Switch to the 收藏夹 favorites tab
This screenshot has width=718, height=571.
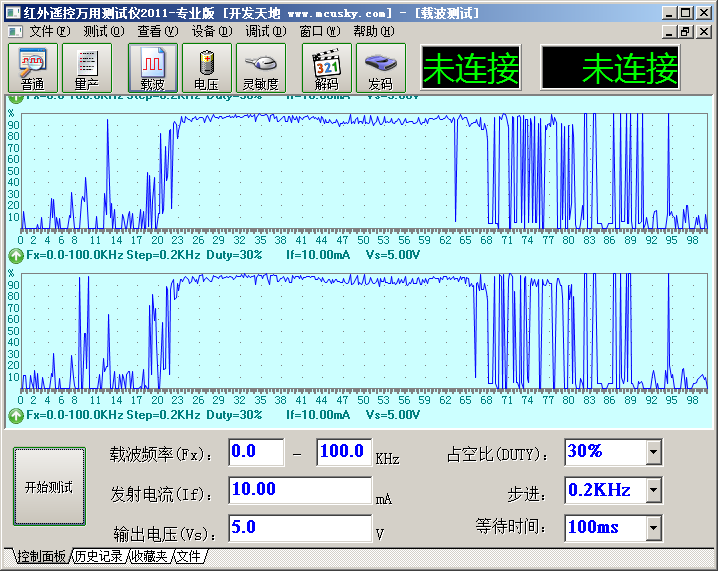(150, 556)
